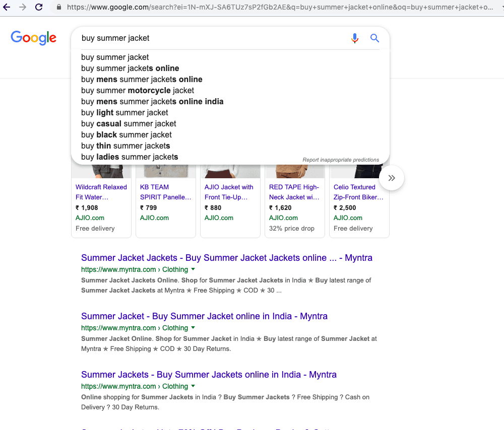
Task: Open AJIO Jacket with Front Tie-Up link
Action: pyautogui.click(x=229, y=192)
